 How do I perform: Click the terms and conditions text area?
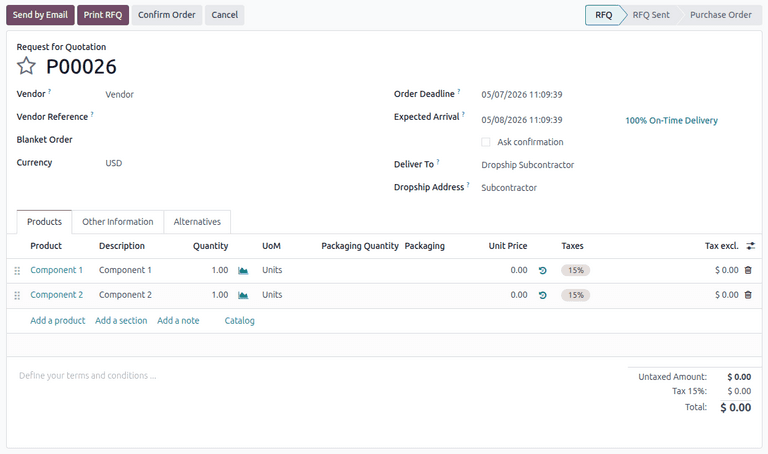click(87, 376)
